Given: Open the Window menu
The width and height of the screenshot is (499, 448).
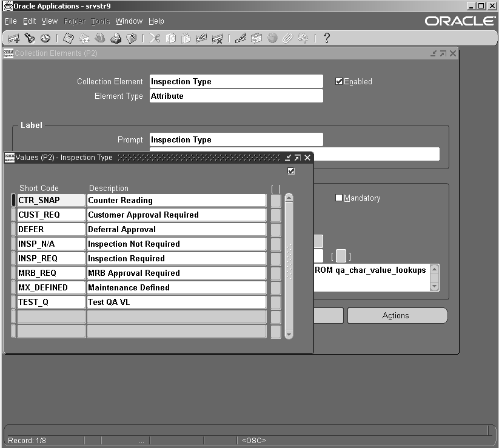Looking at the screenshot, I should [x=129, y=21].
